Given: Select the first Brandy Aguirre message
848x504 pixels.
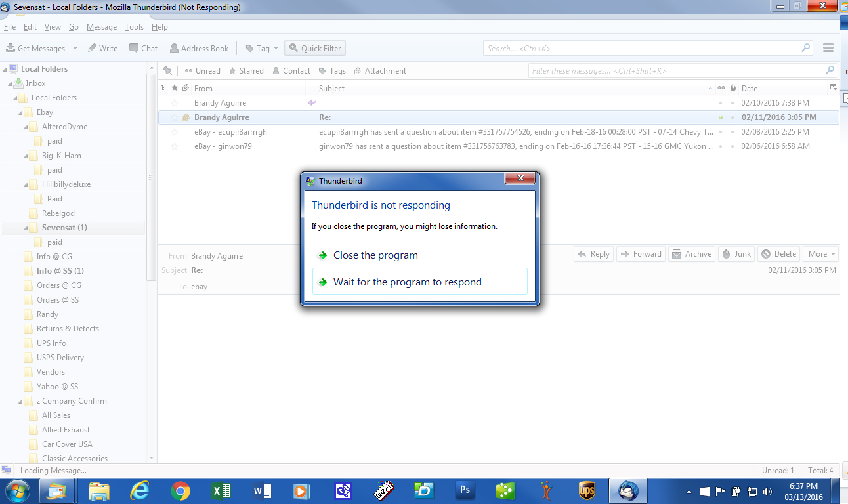Looking at the screenshot, I should pyautogui.click(x=498, y=103).
